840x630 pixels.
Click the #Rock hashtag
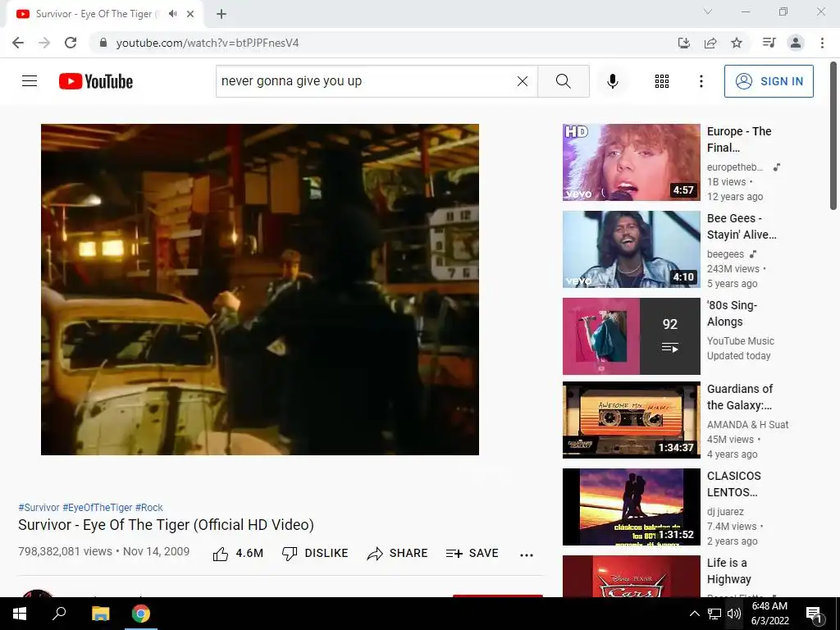coord(149,507)
